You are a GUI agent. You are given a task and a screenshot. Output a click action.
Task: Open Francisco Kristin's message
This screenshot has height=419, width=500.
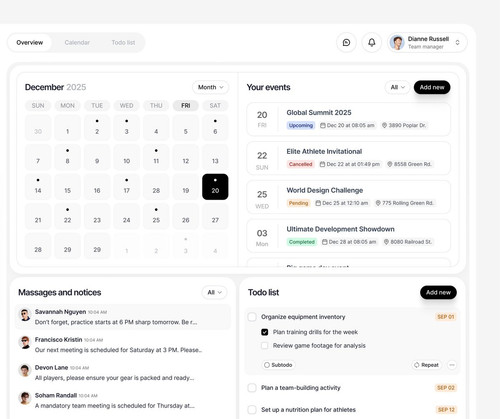[x=123, y=345]
